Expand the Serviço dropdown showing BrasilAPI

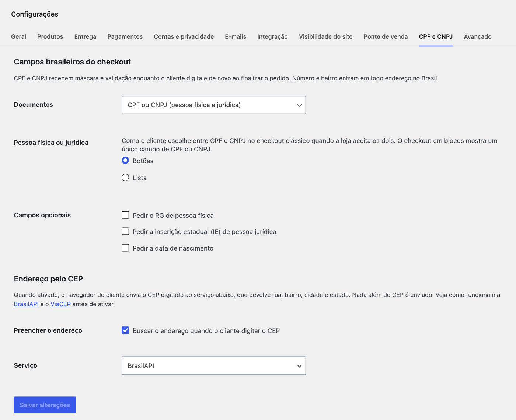click(214, 366)
